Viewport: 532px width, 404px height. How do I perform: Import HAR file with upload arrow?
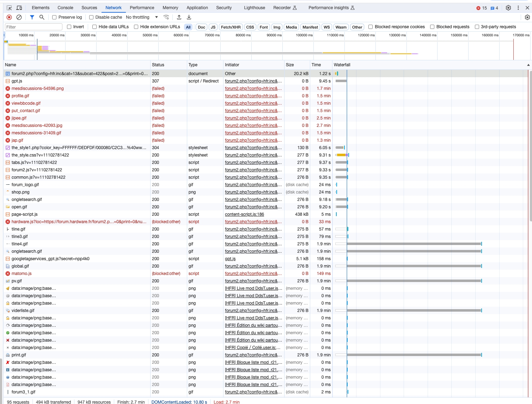point(179,17)
